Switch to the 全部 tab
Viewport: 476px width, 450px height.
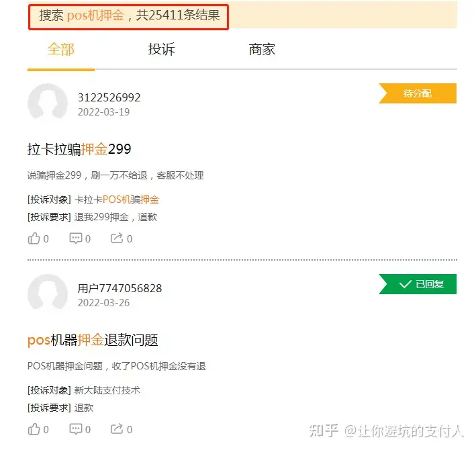pos(61,49)
